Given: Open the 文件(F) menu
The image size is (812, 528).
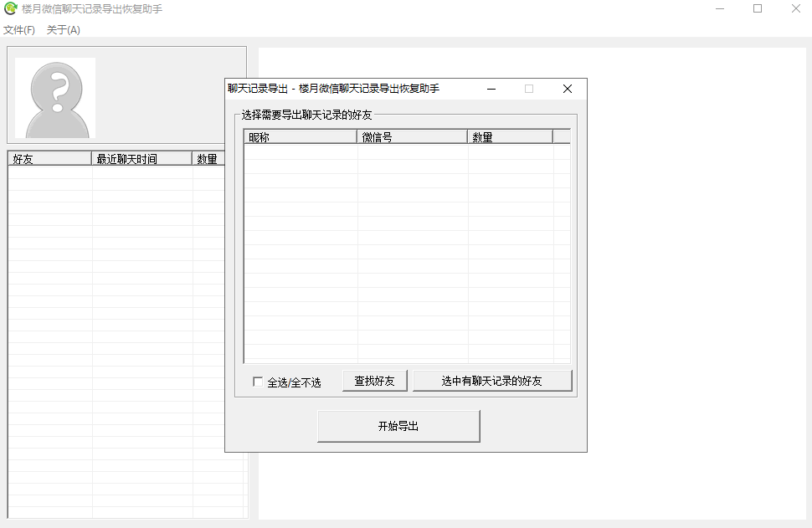Looking at the screenshot, I should (x=19, y=30).
